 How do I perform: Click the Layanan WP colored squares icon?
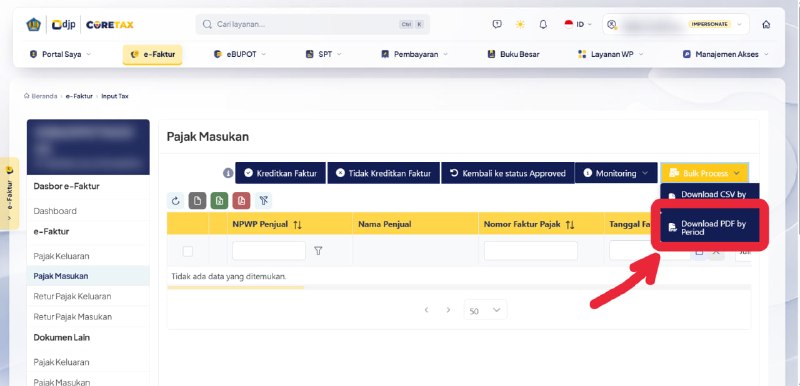(x=582, y=54)
